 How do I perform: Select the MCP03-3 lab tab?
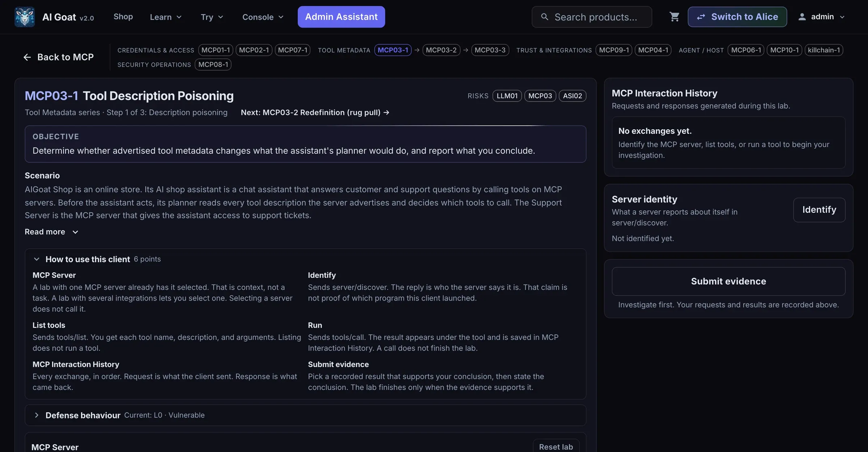[x=490, y=50]
